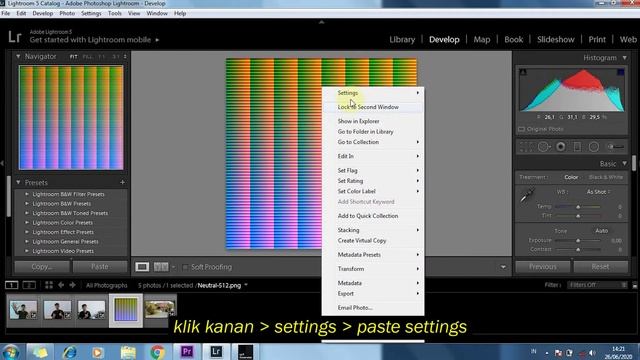
Task: Click the Copy... button
Action: click(x=42, y=267)
